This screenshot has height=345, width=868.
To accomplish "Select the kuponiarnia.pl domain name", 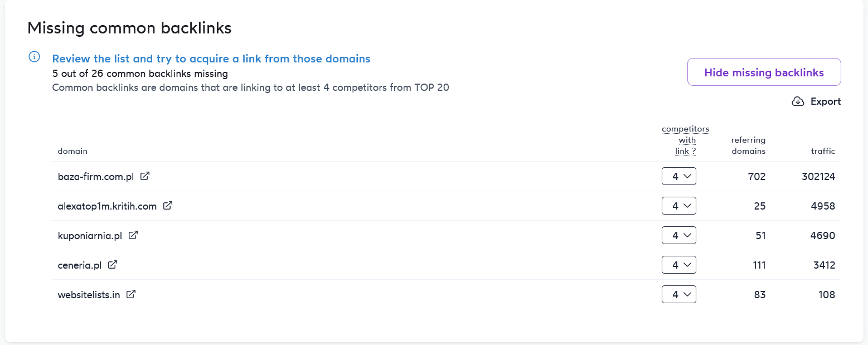I will coord(90,236).
